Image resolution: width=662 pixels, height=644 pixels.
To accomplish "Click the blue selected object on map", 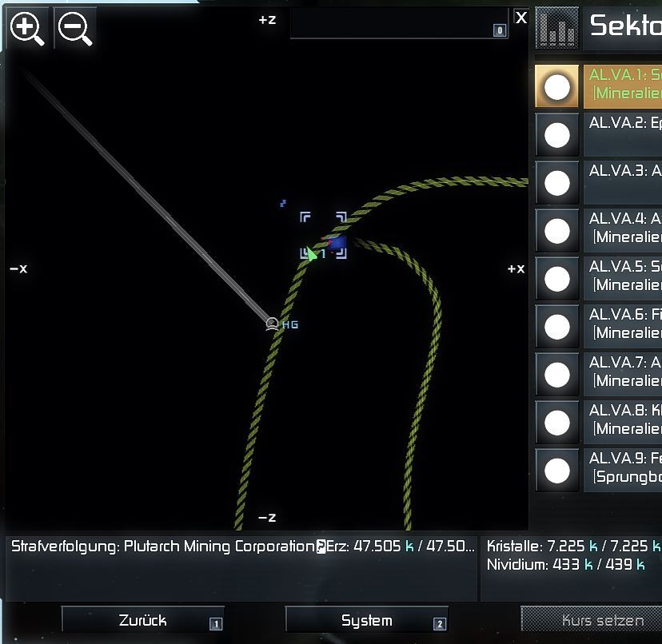I will point(337,242).
